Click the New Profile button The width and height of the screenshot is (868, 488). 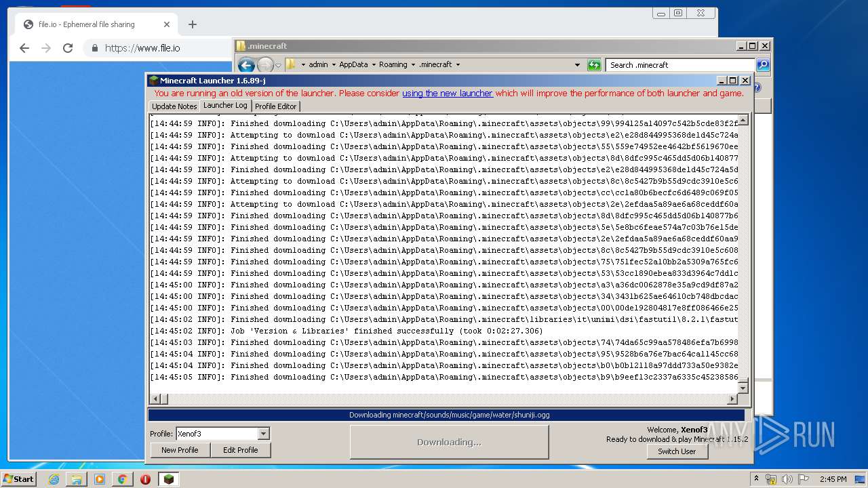pyautogui.click(x=180, y=450)
